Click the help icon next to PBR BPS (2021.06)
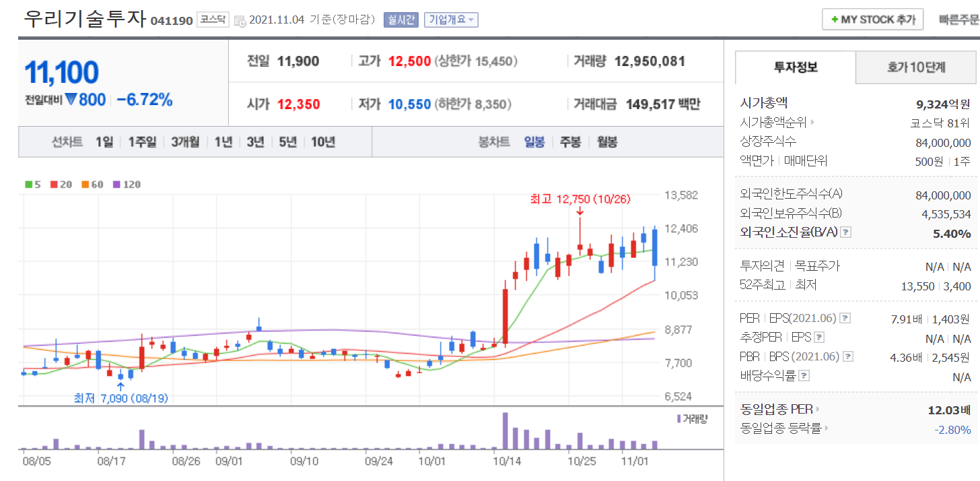This screenshot has height=481, width=980. click(x=849, y=356)
